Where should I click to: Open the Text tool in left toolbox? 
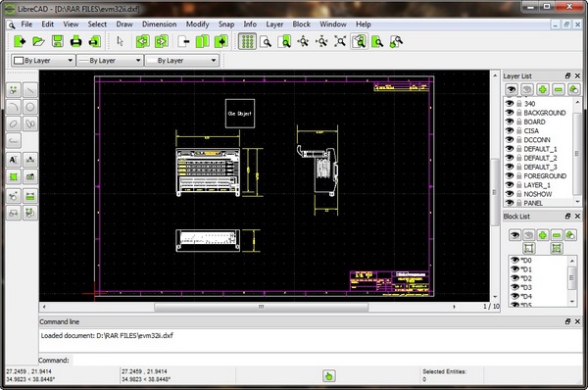(x=14, y=160)
